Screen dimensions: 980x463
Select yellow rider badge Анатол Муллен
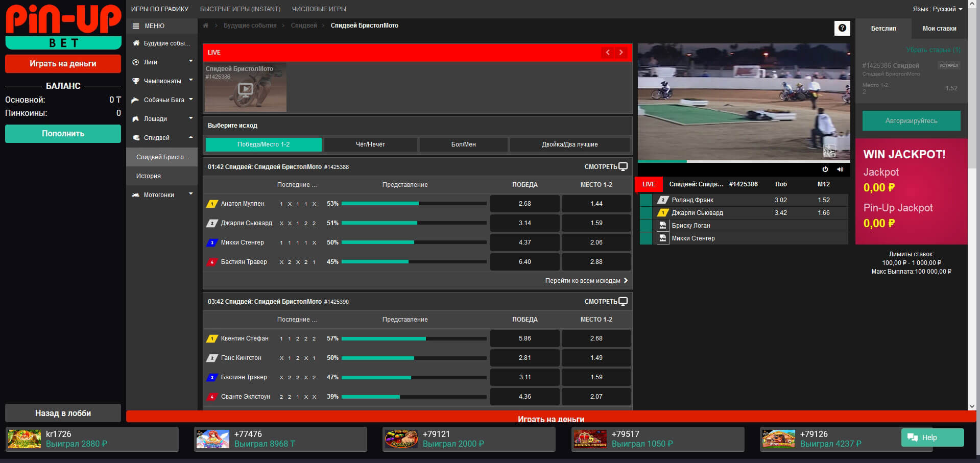click(212, 204)
